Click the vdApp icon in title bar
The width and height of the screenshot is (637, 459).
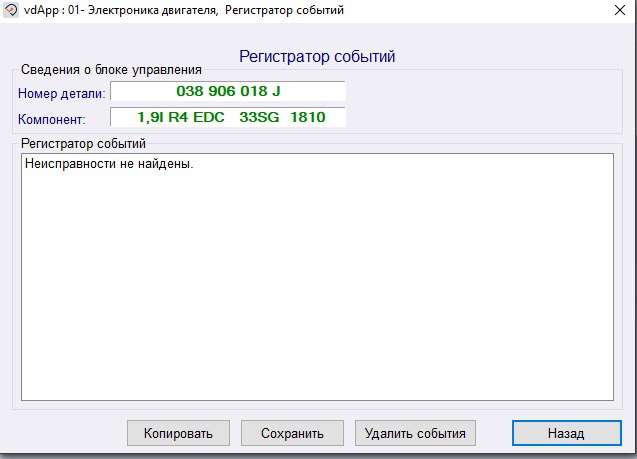pyautogui.click(x=11, y=10)
